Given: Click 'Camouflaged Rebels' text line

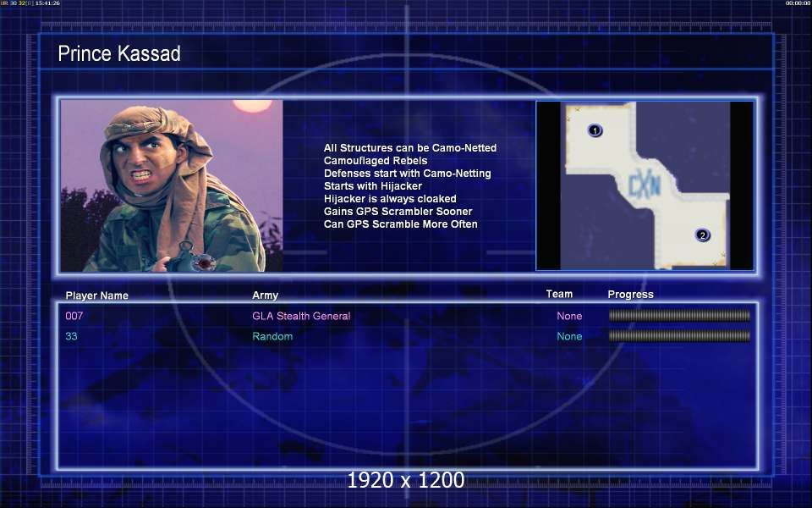Looking at the screenshot, I should (x=376, y=161).
